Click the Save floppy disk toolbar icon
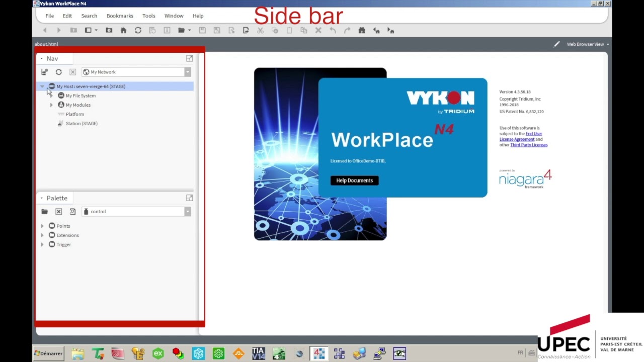This screenshot has width=644, height=362. [202, 31]
